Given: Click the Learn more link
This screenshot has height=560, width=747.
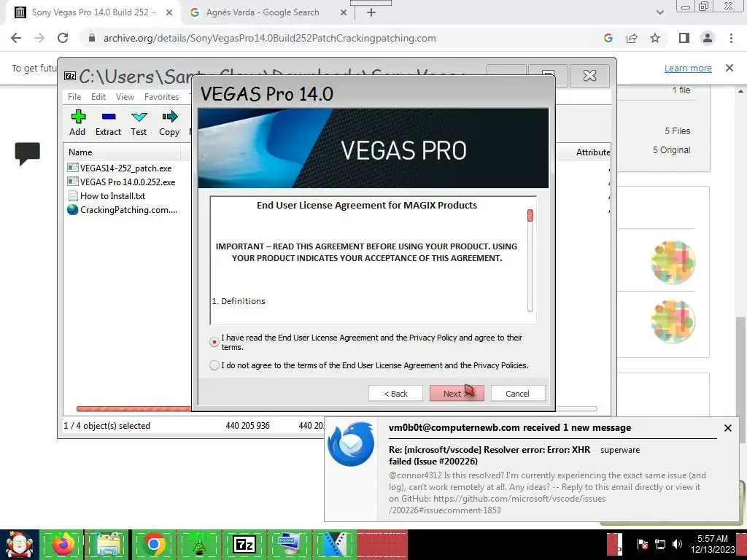Looking at the screenshot, I should click(688, 68).
